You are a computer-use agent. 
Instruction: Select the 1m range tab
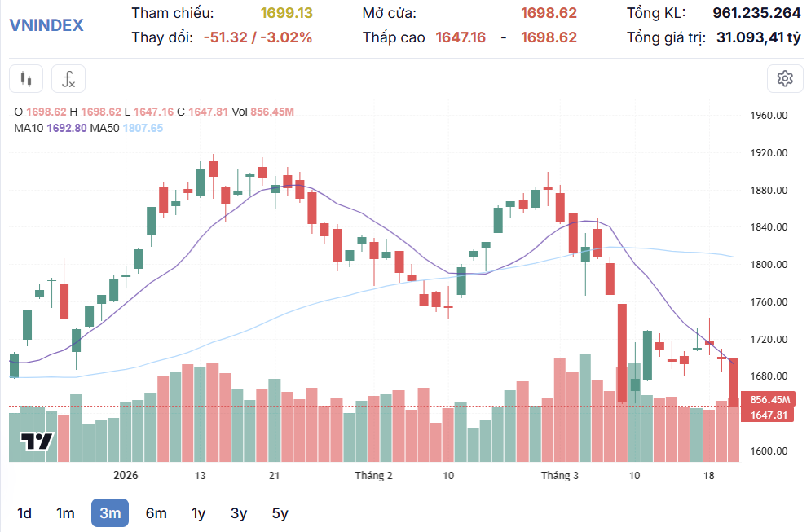pyautogui.click(x=65, y=513)
